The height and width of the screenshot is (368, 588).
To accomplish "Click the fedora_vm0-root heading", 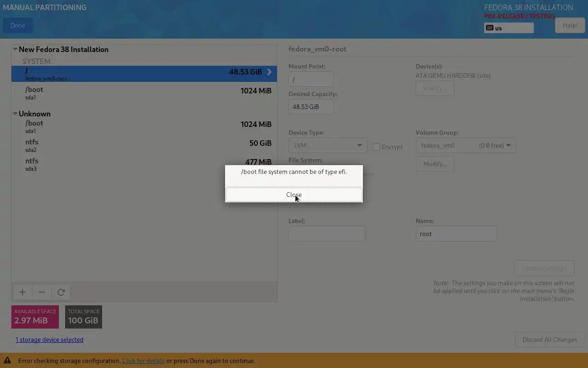I will point(317,49).
